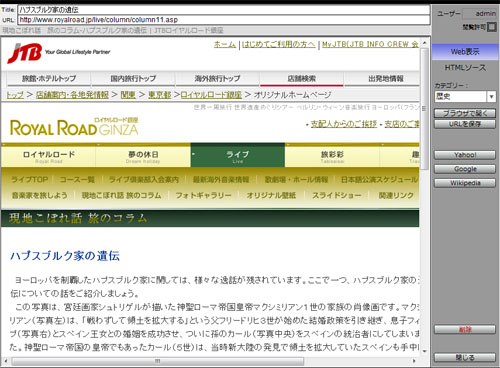Click the オリジナルホームページ breadcrumb text
Viewport: 500px width, 368px height.
click(292, 95)
